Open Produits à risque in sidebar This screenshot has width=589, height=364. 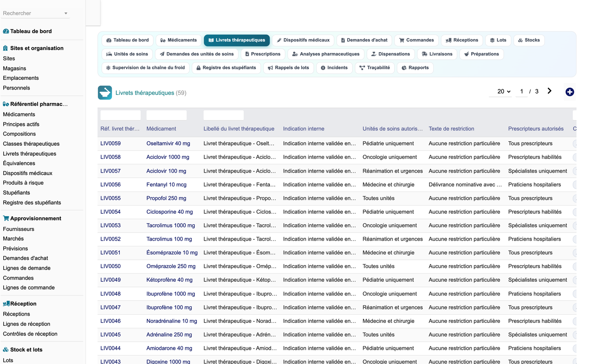point(23,183)
